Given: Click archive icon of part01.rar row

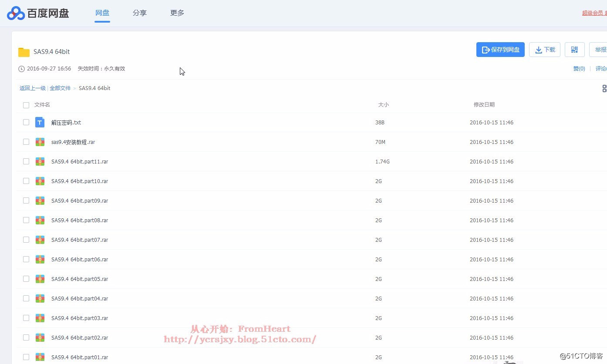Looking at the screenshot, I should tap(40, 357).
